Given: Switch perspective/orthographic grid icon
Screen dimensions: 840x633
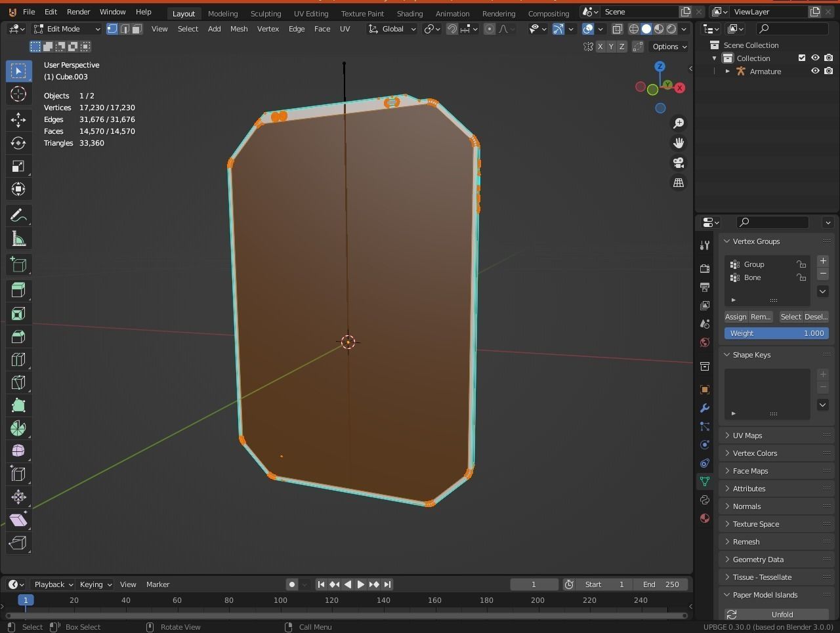Looking at the screenshot, I should tap(679, 182).
